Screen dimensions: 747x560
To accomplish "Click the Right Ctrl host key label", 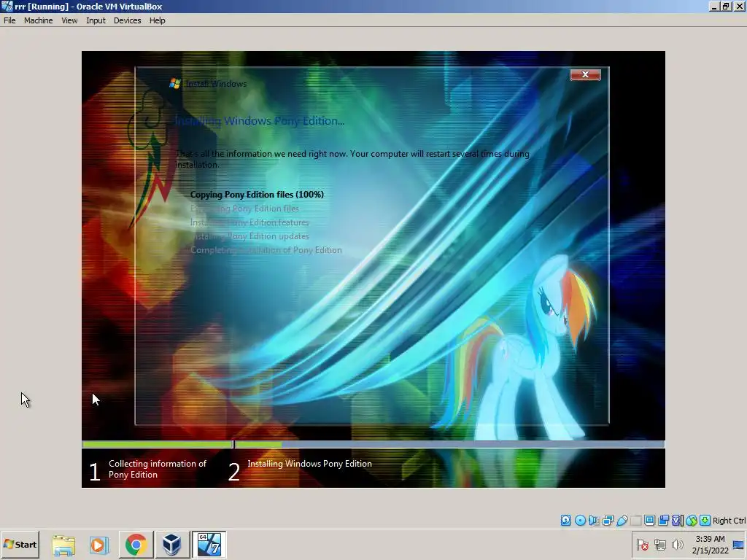I will point(729,521).
